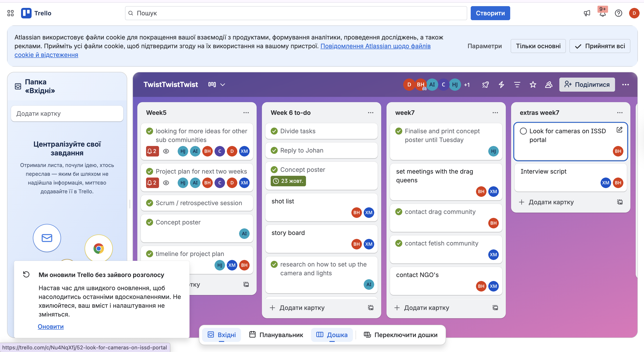Open the Week5 list actions menu
Viewport: 644px width, 352px height.
(246, 113)
